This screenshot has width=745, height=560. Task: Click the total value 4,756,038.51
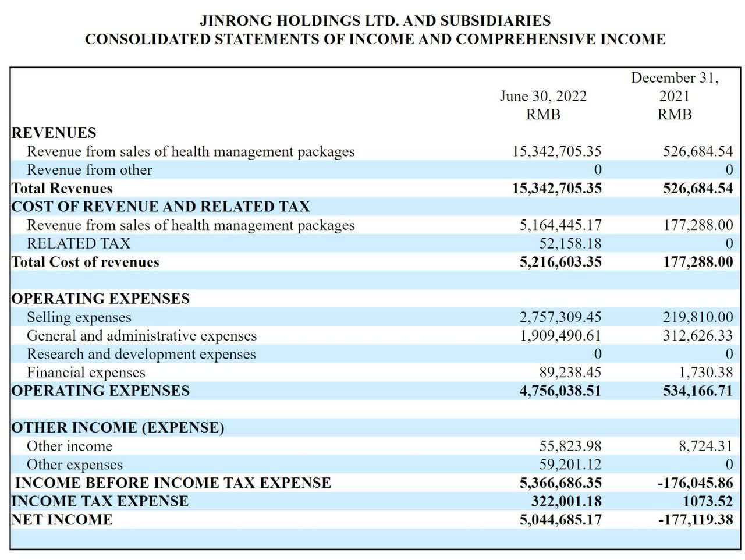coord(560,391)
